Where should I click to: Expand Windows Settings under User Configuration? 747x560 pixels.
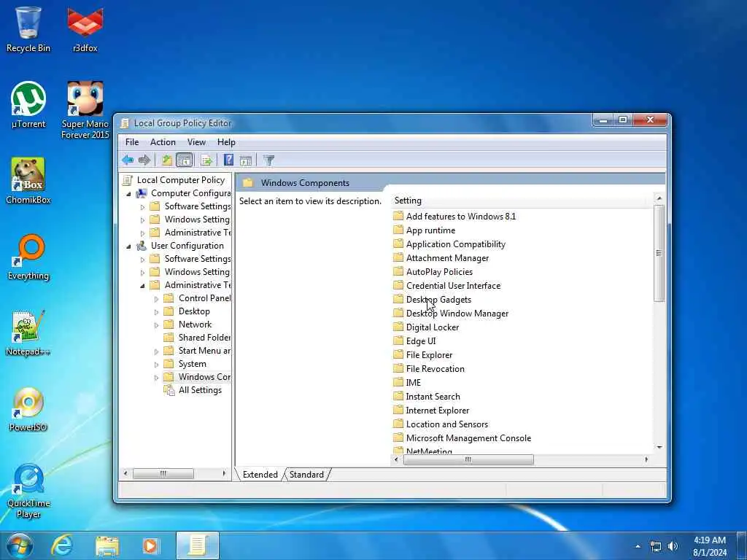click(x=142, y=273)
